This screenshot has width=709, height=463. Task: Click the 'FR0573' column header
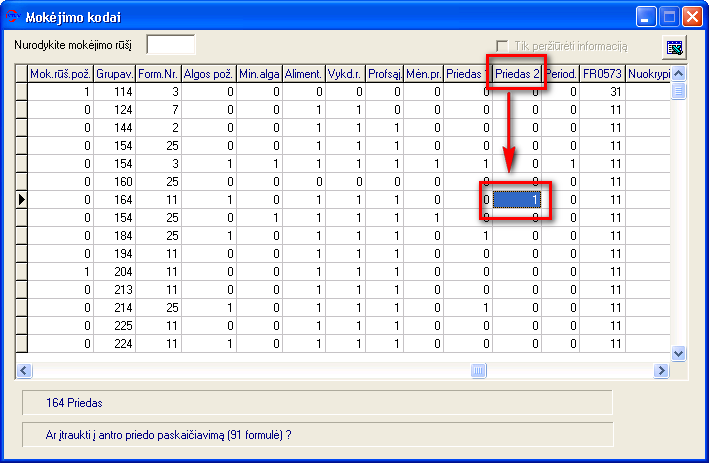click(602, 74)
